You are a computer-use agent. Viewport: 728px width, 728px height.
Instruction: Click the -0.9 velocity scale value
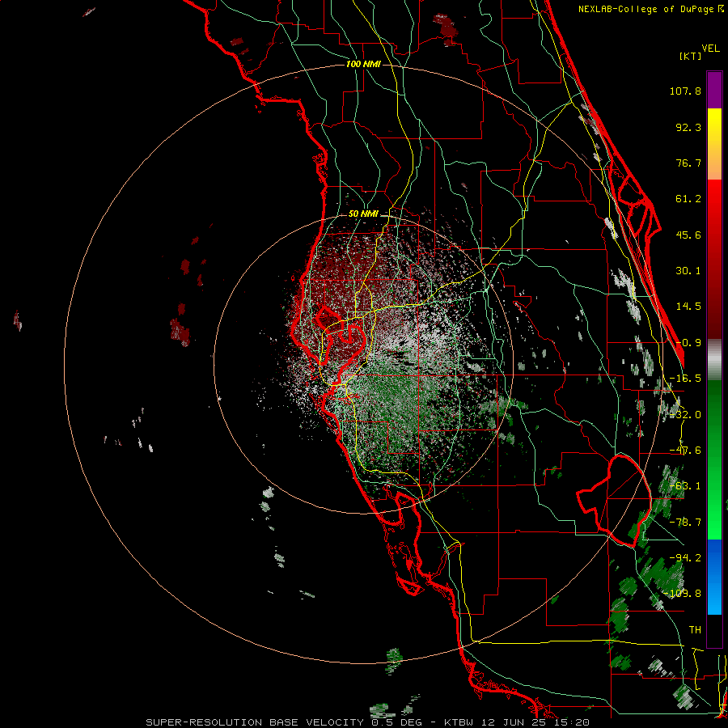(x=688, y=343)
